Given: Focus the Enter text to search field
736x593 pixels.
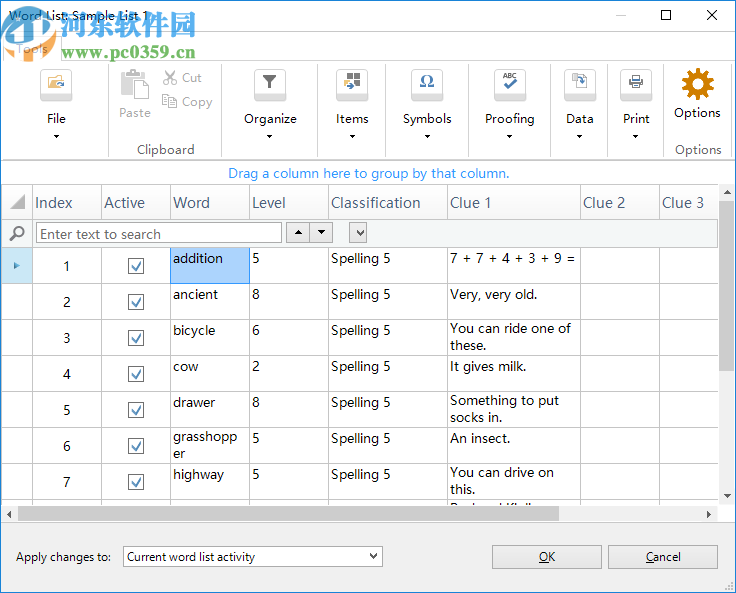Looking at the screenshot, I should pyautogui.click(x=159, y=233).
